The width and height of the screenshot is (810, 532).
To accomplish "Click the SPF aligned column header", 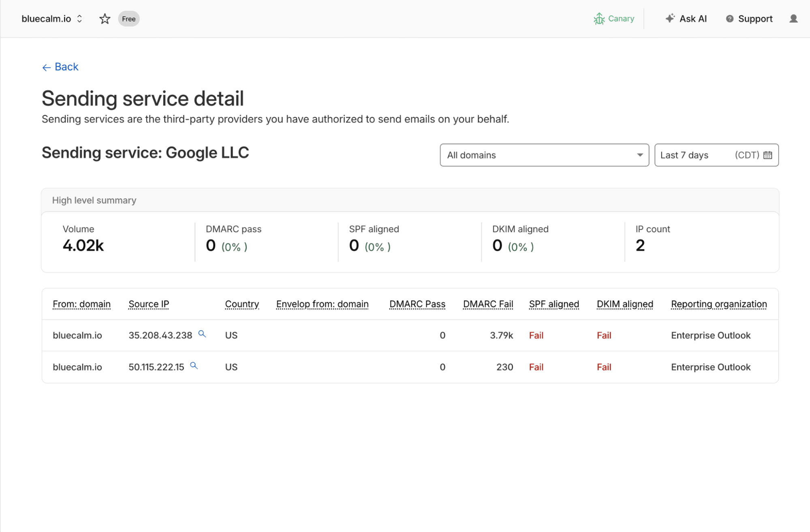I will click(x=554, y=304).
